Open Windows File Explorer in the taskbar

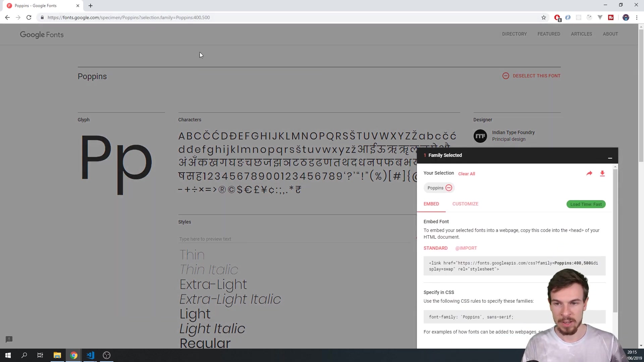tap(57, 355)
